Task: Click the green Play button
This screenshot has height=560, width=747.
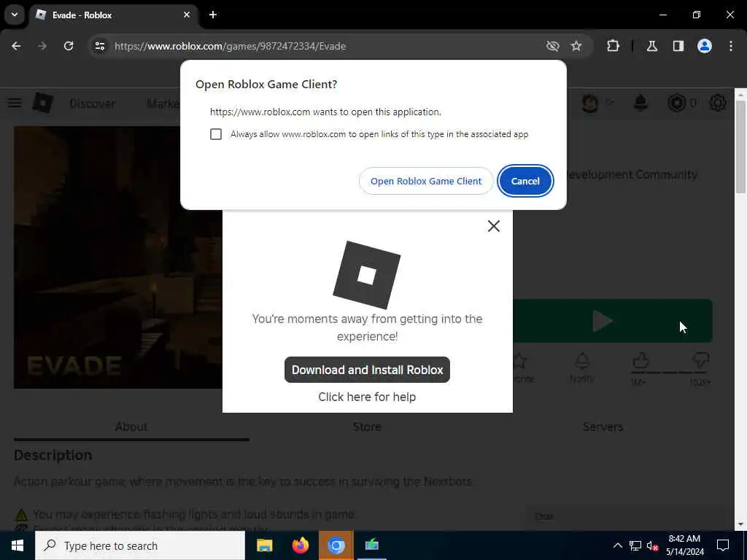Action: pos(613,321)
